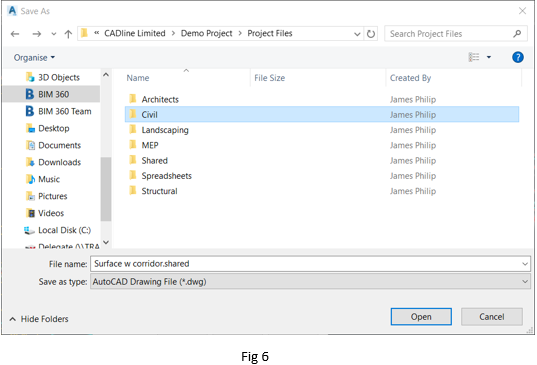This screenshot has width=537, height=365.
Task: Select the MEP folder
Action: click(x=322, y=145)
